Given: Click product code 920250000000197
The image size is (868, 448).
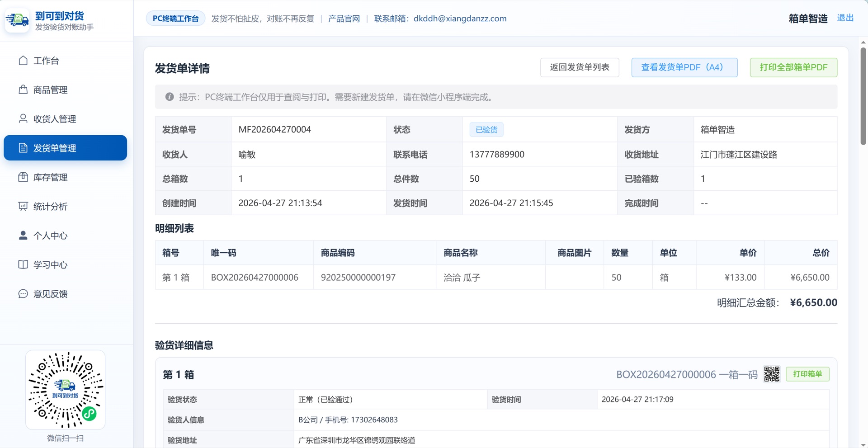Looking at the screenshot, I should [358, 277].
